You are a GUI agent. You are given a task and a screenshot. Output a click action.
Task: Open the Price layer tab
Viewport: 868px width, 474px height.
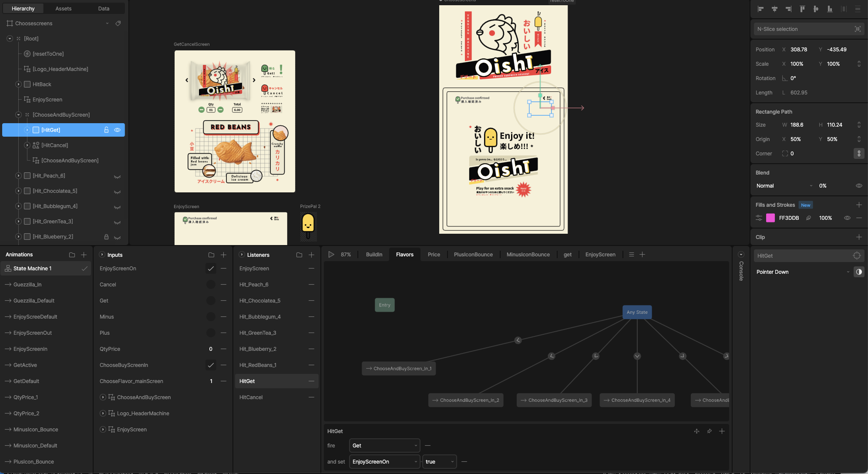pos(434,255)
